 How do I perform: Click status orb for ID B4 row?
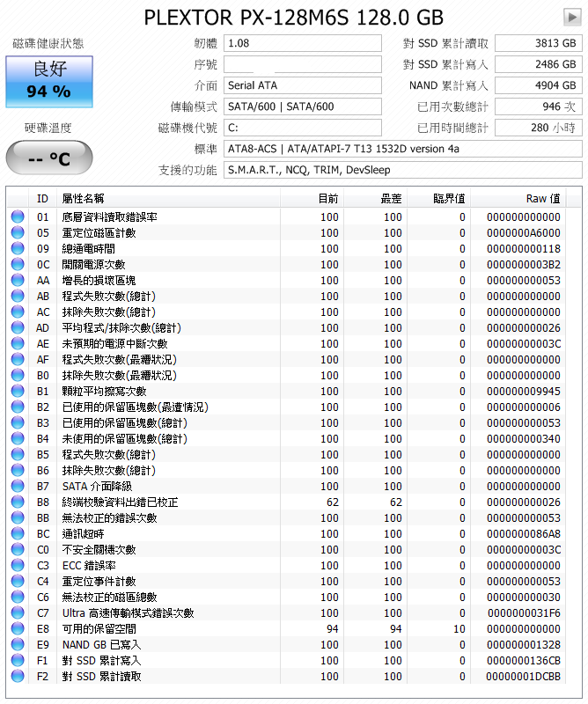(x=18, y=438)
